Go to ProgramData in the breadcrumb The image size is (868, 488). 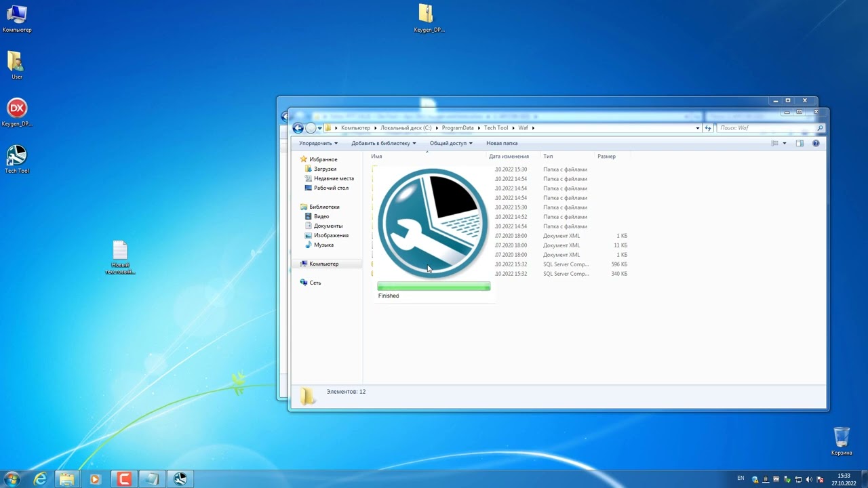(x=458, y=128)
